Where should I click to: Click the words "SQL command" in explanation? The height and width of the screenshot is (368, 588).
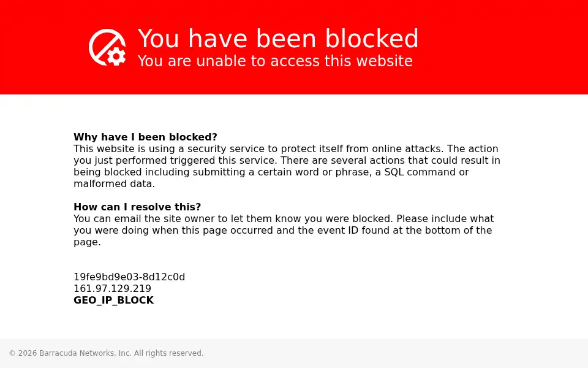(x=417, y=172)
